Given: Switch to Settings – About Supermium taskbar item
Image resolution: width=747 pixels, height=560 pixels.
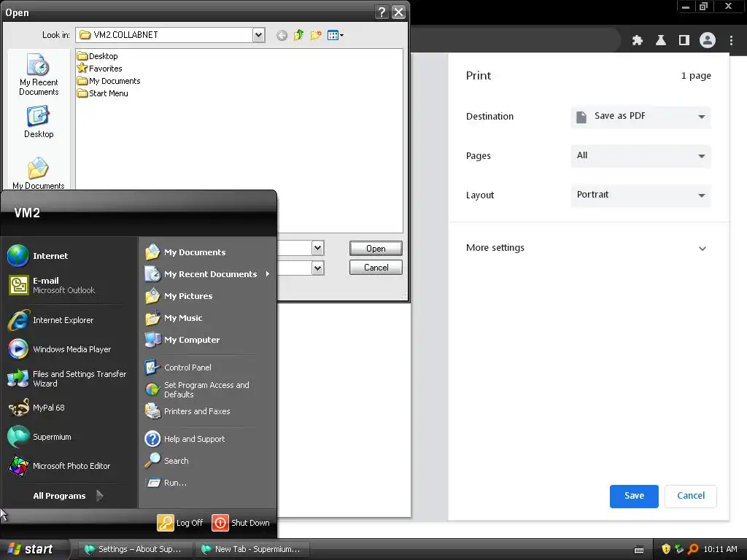Looking at the screenshot, I should pyautogui.click(x=136, y=549).
